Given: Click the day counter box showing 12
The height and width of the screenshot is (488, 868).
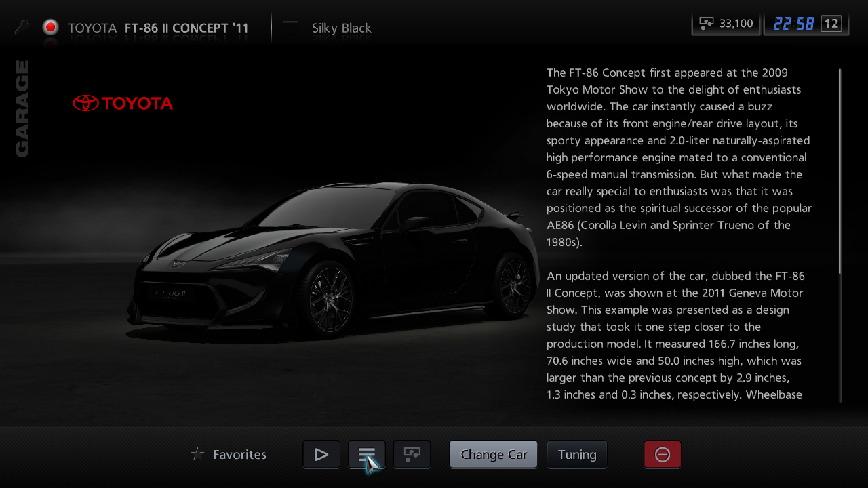Looking at the screenshot, I should 831,24.
